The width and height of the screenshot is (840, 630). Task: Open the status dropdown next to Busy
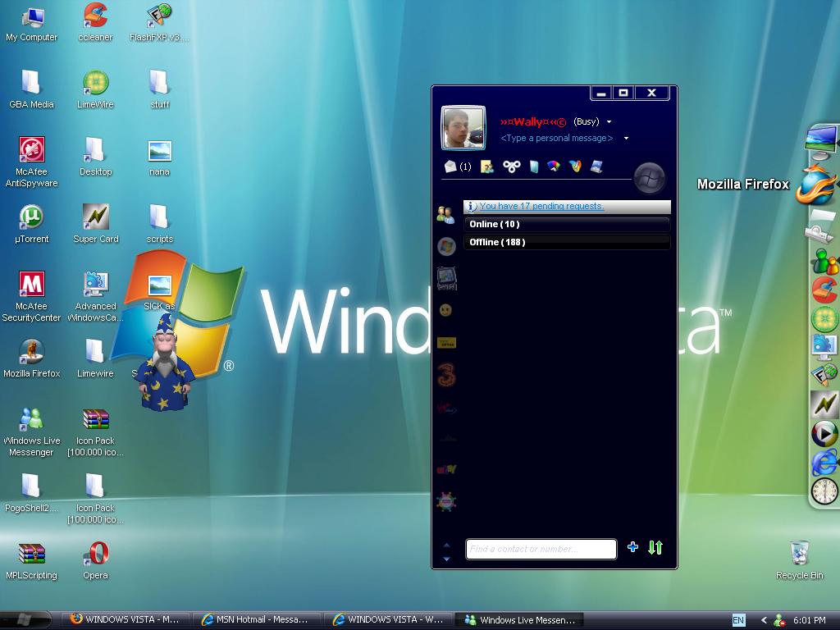click(609, 122)
